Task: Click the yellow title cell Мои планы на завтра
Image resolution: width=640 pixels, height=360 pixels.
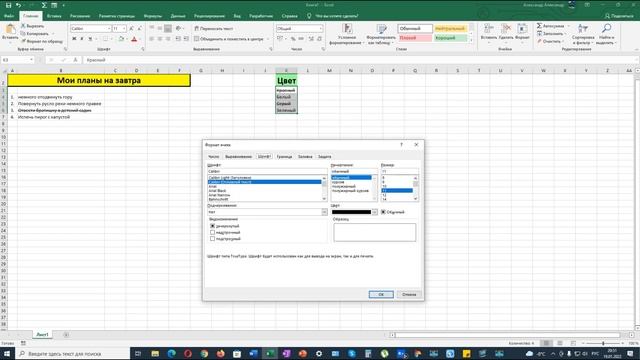Action: coord(99,80)
